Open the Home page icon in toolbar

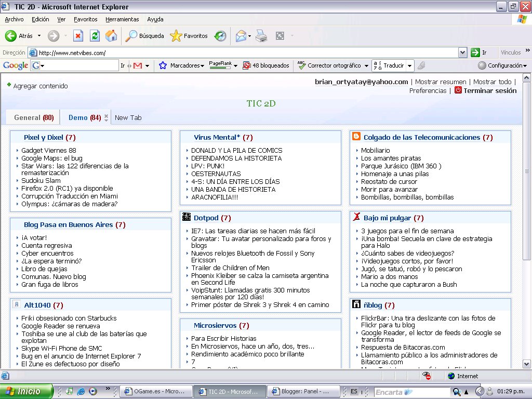coord(111,36)
